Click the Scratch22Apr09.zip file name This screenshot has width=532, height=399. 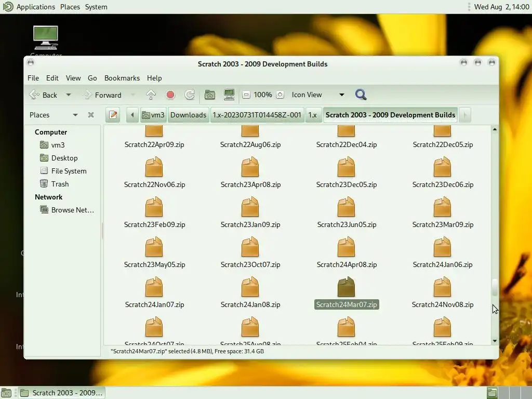[154, 144]
